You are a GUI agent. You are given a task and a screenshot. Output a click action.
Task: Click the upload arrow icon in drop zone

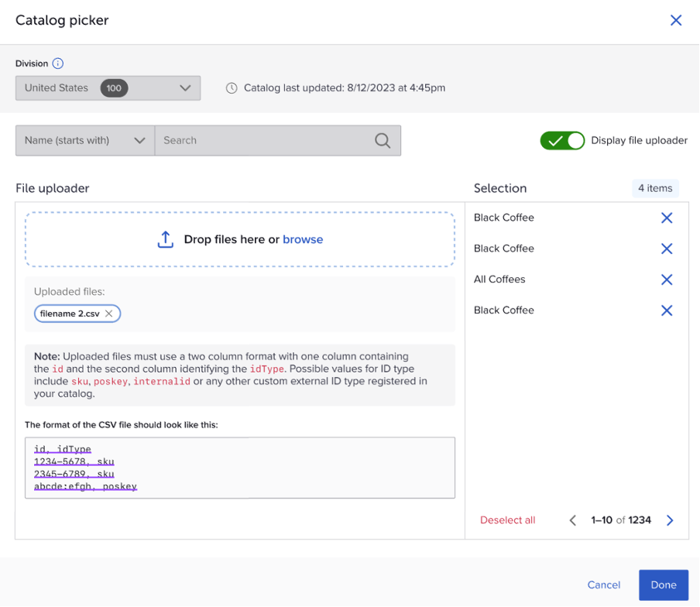(x=166, y=240)
